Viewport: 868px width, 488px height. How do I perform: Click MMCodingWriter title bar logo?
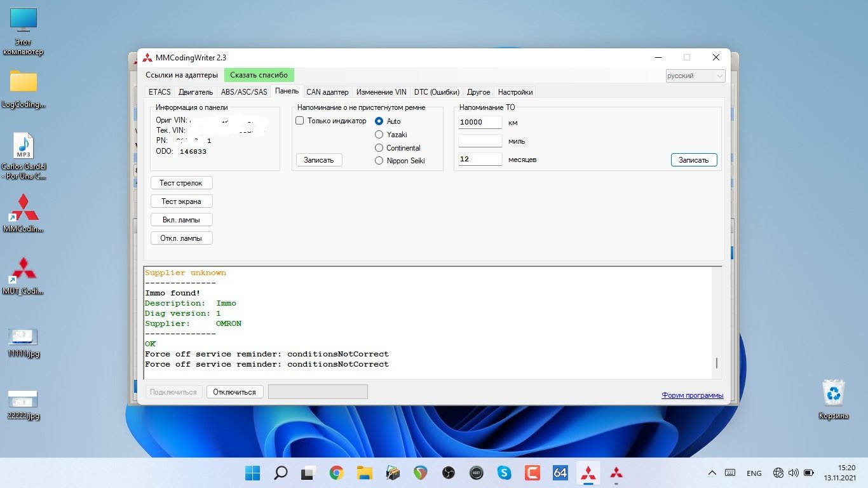147,57
